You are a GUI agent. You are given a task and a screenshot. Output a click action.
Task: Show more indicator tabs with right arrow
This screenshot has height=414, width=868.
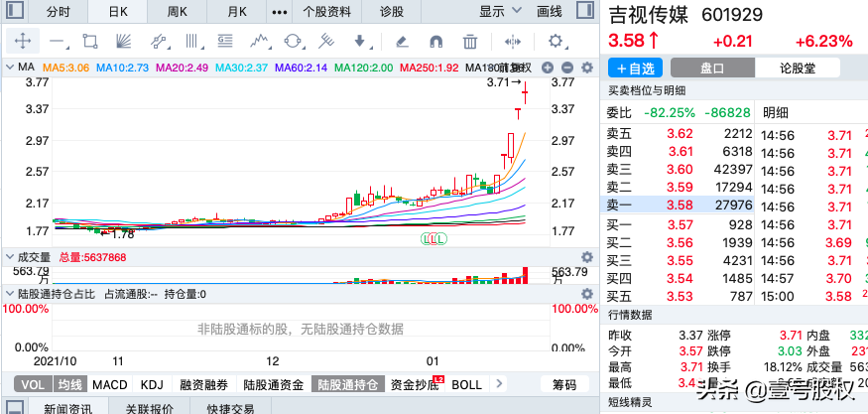pos(499,384)
